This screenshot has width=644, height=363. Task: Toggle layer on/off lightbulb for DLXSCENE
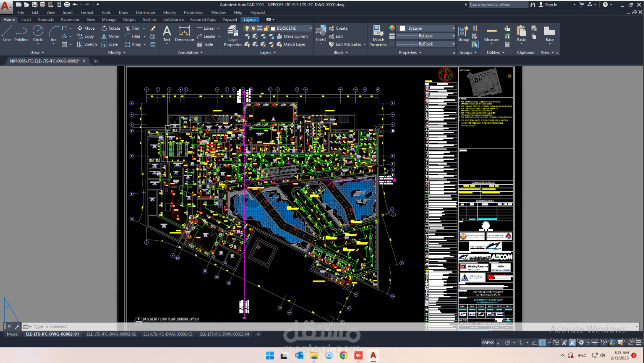point(247,28)
